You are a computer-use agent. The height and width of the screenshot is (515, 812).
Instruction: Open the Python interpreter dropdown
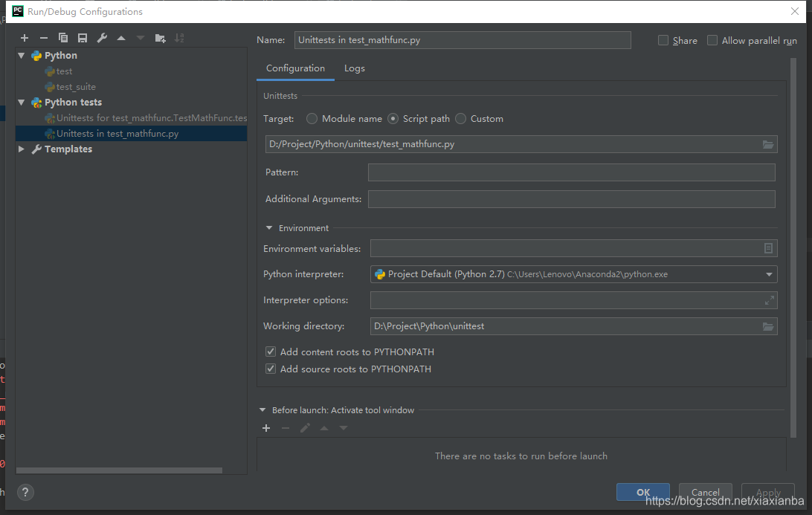[769, 274]
